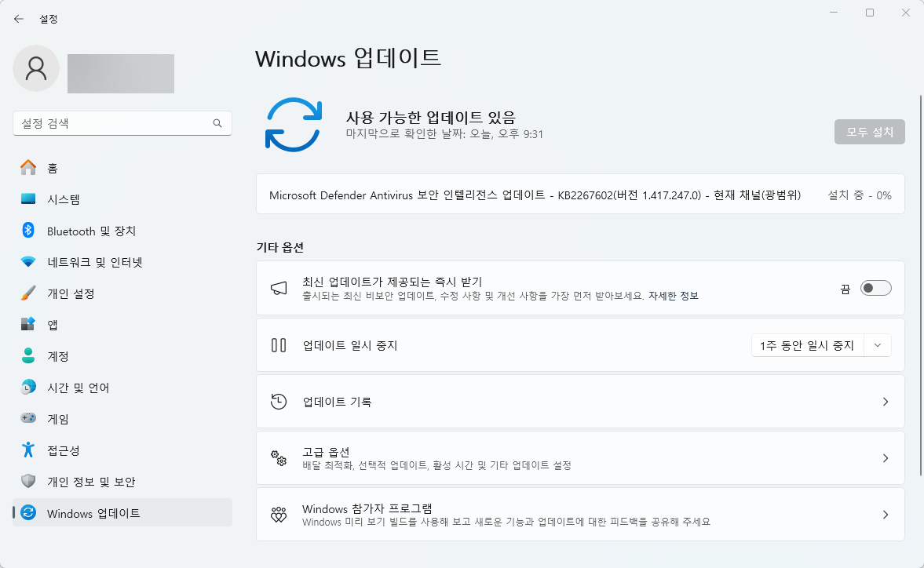
Task: Open 접근성 settings page
Action: tap(122, 450)
